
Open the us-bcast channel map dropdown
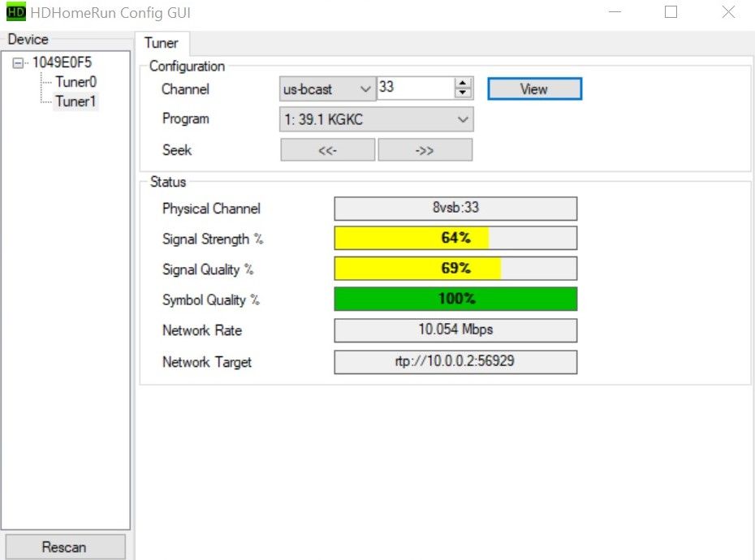(327, 89)
